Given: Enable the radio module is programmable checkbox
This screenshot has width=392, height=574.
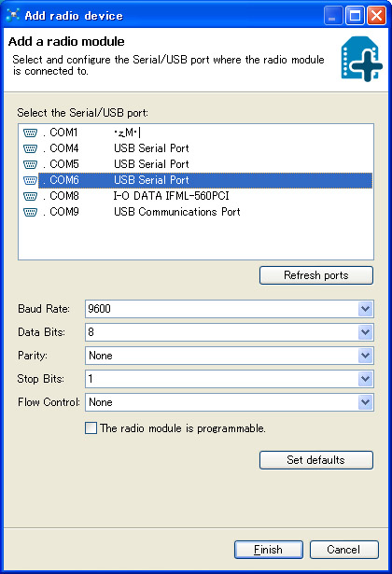Looking at the screenshot, I should (x=91, y=428).
